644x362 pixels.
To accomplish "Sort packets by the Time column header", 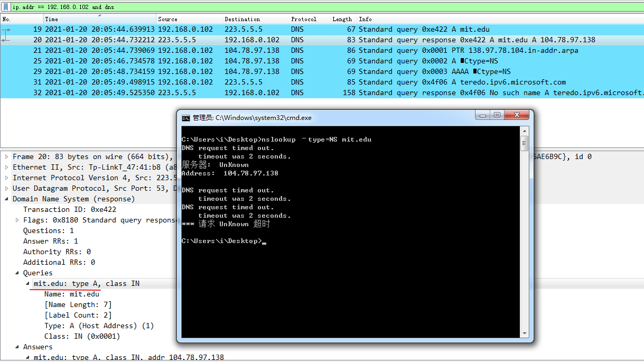I will (100, 19).
